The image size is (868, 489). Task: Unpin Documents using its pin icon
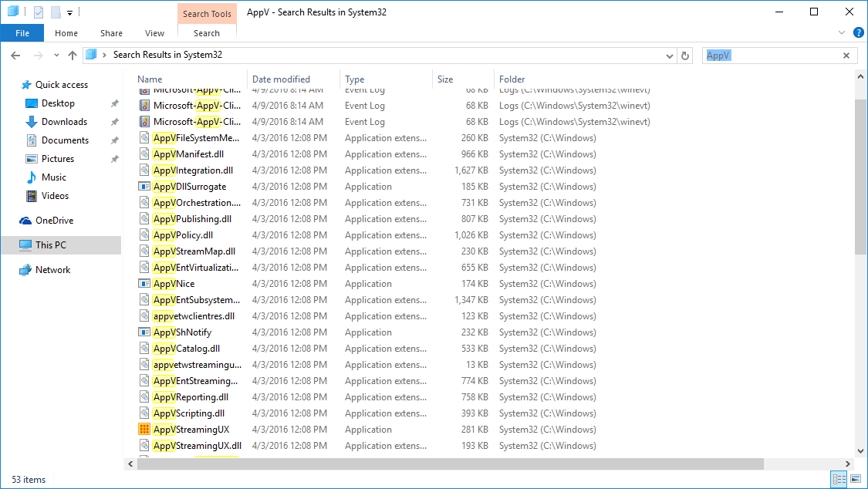[x=115, y=140]
